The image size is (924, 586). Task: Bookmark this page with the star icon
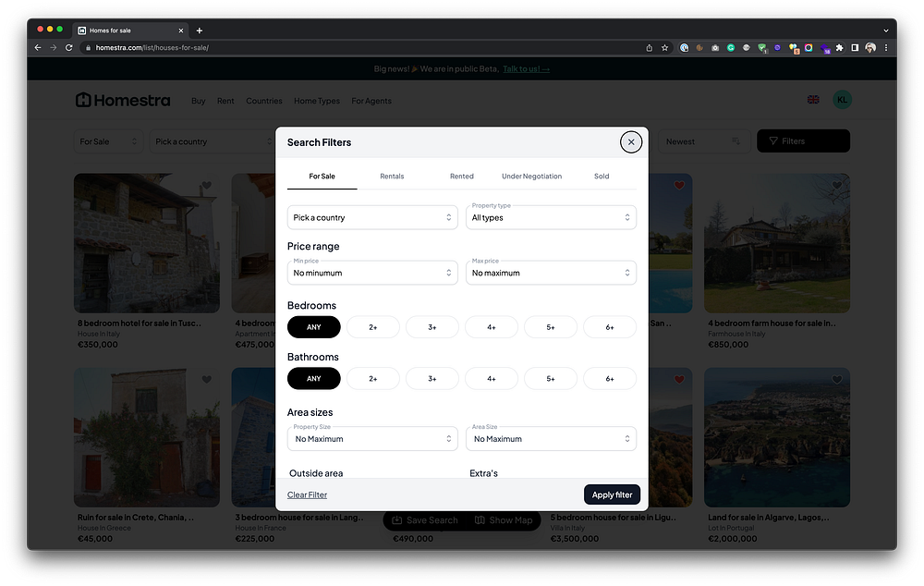(664, 48)
